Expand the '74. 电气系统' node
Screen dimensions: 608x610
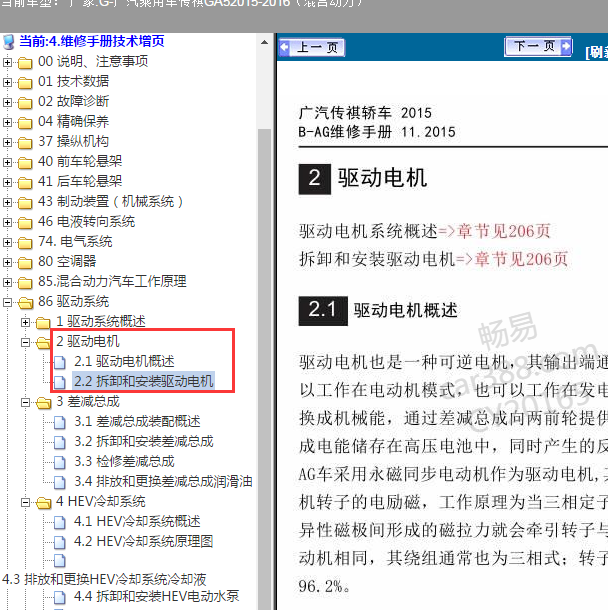click(7, 242)
